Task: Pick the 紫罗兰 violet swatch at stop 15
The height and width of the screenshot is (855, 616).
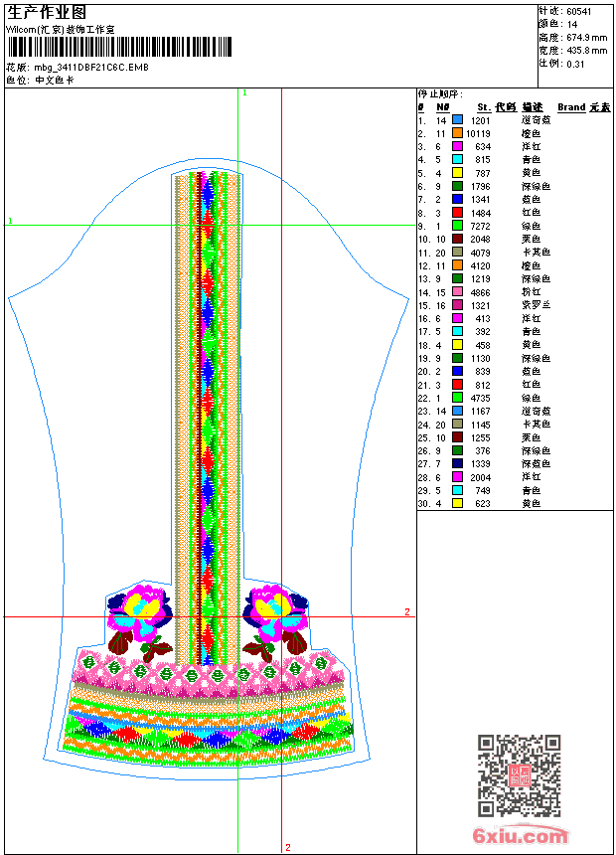Action: coord(458,305)
